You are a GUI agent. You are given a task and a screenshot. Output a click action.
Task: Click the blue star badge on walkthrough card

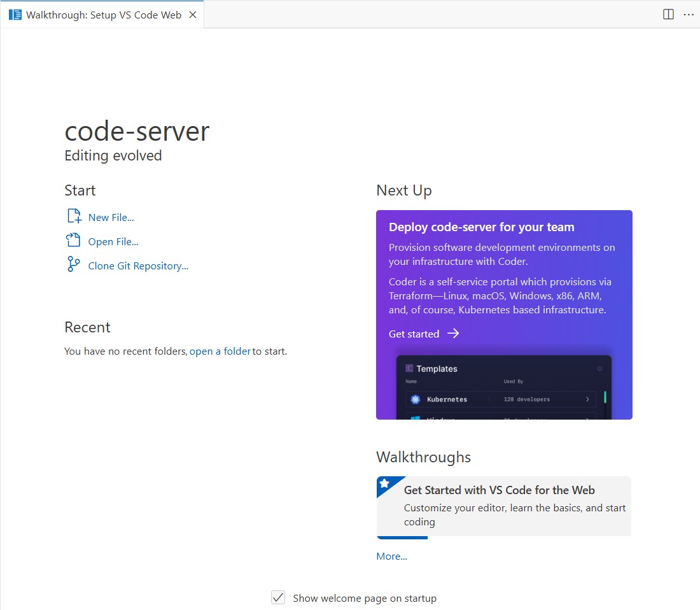pos(384,484)
